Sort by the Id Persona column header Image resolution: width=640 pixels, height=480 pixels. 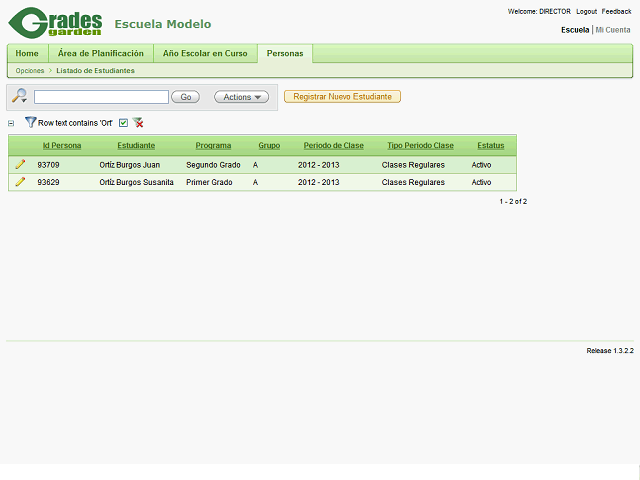click(x=62, y=145)
